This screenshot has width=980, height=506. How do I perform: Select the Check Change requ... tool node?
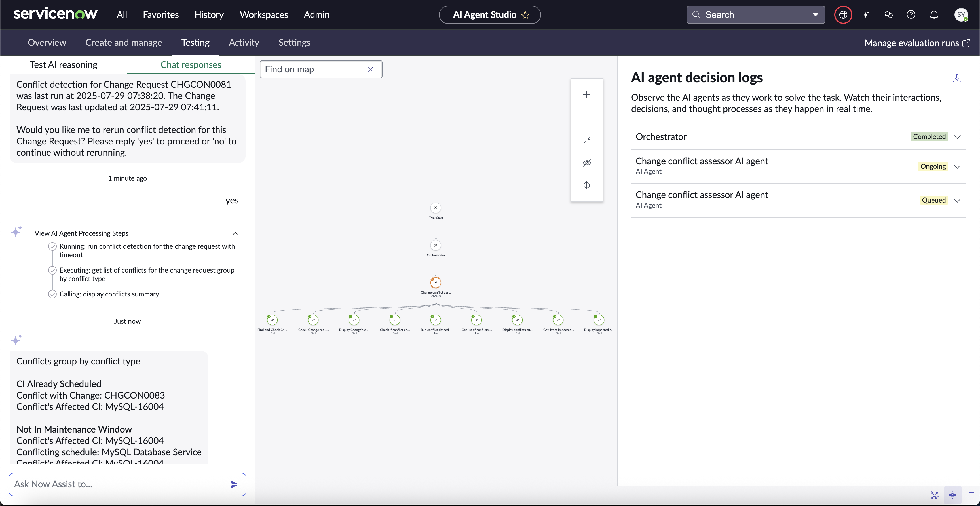313,320
